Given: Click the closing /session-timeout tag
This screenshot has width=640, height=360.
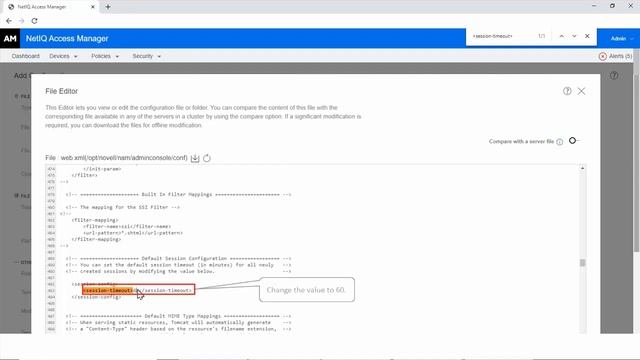Looking at the screenshot, I should (x=166, y=290).
